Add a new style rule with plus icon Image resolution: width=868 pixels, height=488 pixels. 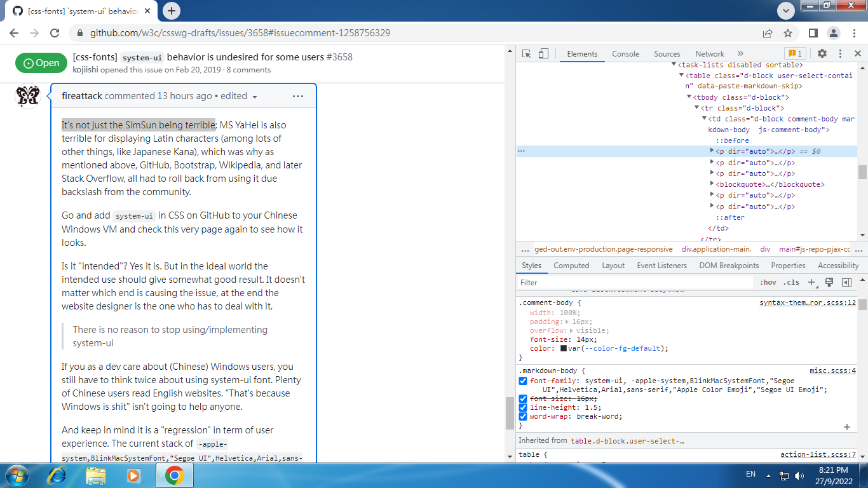click(x=811, y=282)
